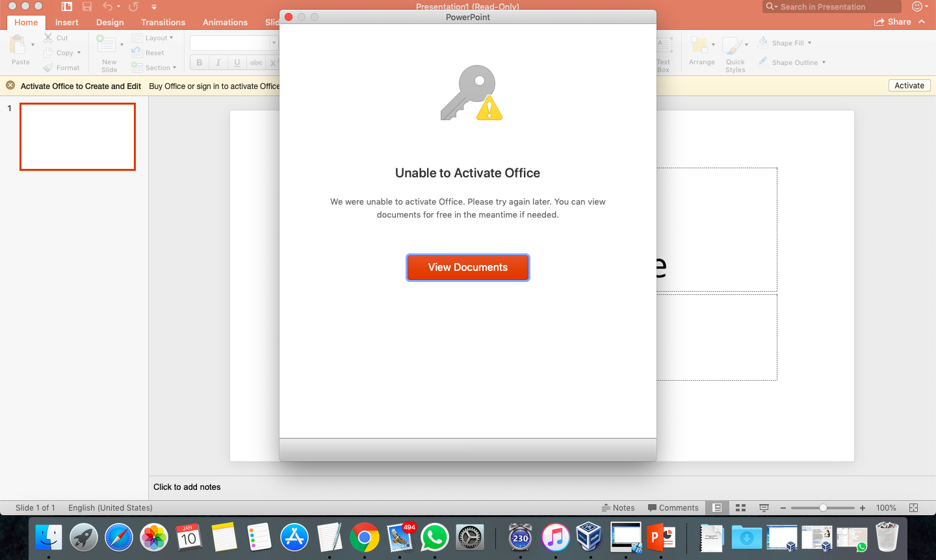
Task: Click the View Documents button
Action: pos(468,268)
